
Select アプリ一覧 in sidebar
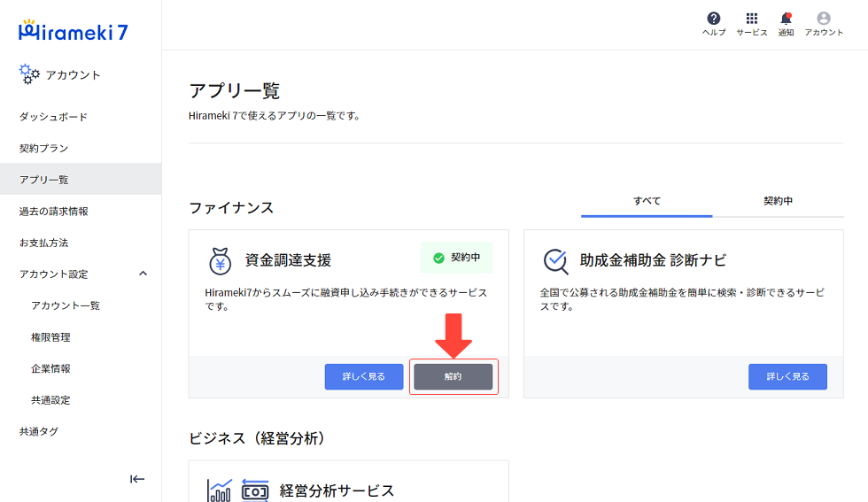pos(81,180)
